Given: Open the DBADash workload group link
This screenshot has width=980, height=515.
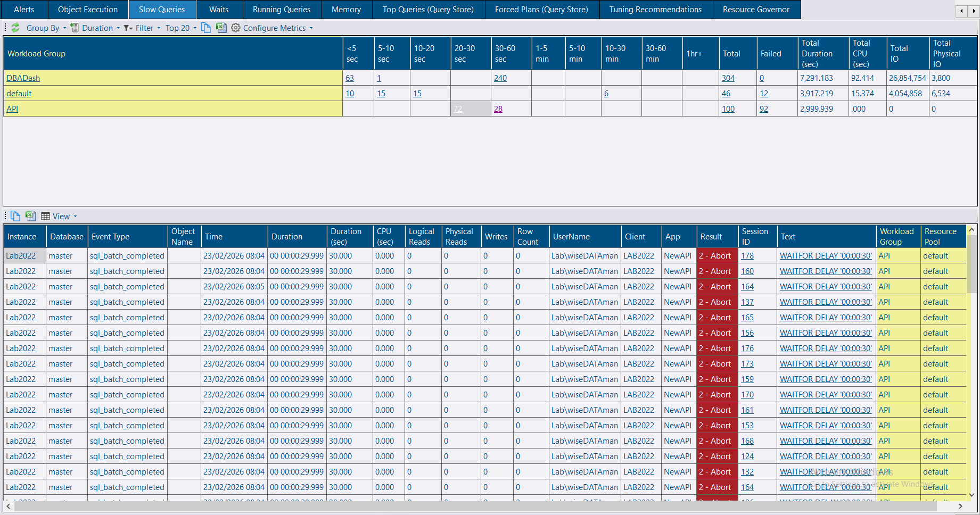Looking at the screenshot, I should click(23, 78).
